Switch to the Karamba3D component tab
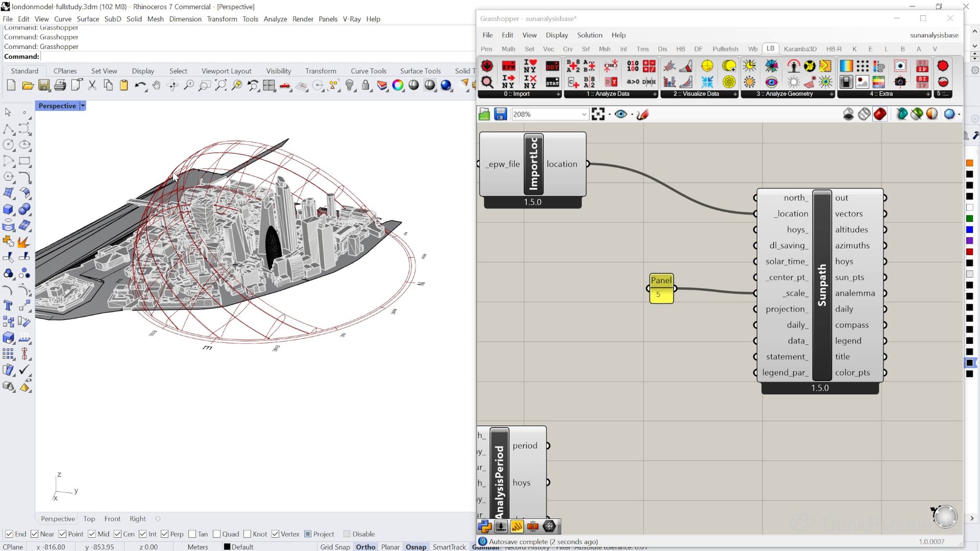 [800, 49]
